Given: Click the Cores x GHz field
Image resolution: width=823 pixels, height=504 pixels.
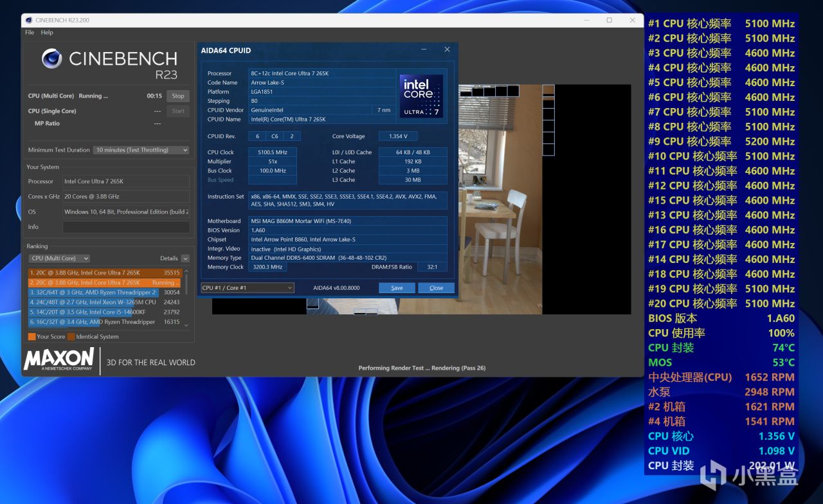Looking at the screenshot, I should coord(126,197).
